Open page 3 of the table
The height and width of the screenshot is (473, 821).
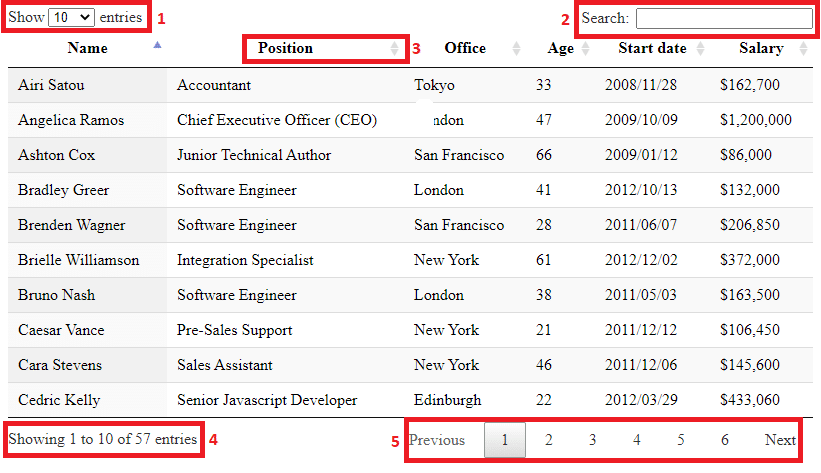(x=593, y=440)
